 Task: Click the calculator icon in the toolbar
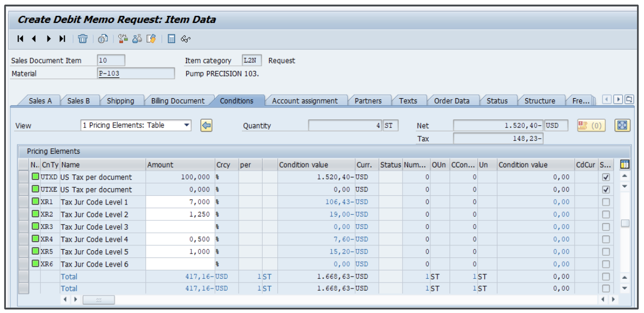[x=172, y=39]
